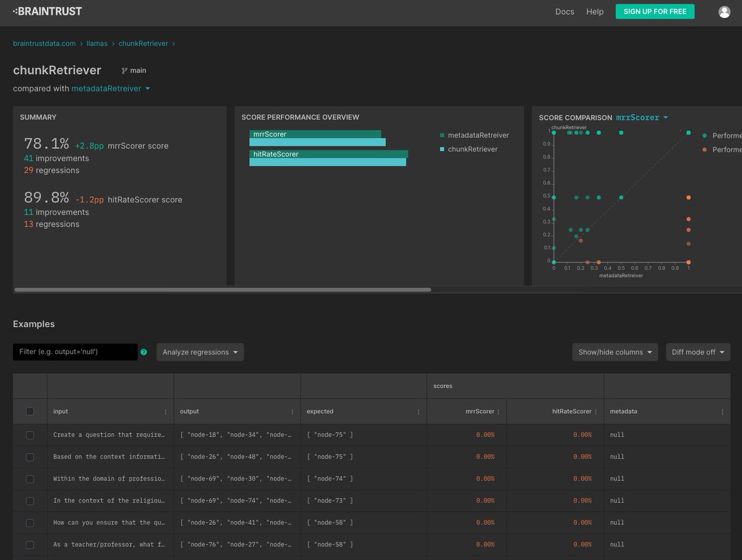Focus the examples filter input field

(x=75, y=352)
